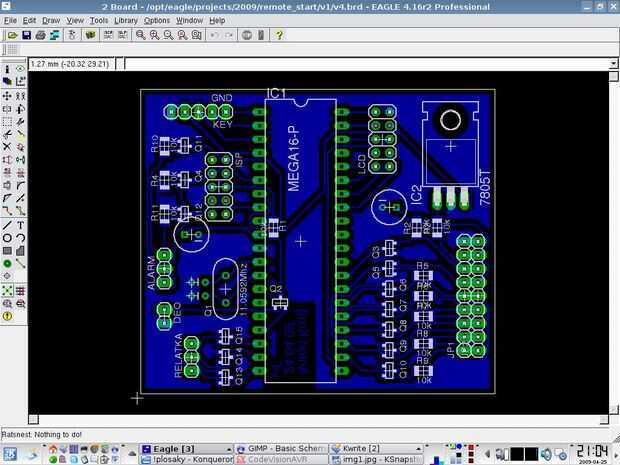Select the Cut scissors tool
This screenshot has height=465, width=620.
[7, 134]
